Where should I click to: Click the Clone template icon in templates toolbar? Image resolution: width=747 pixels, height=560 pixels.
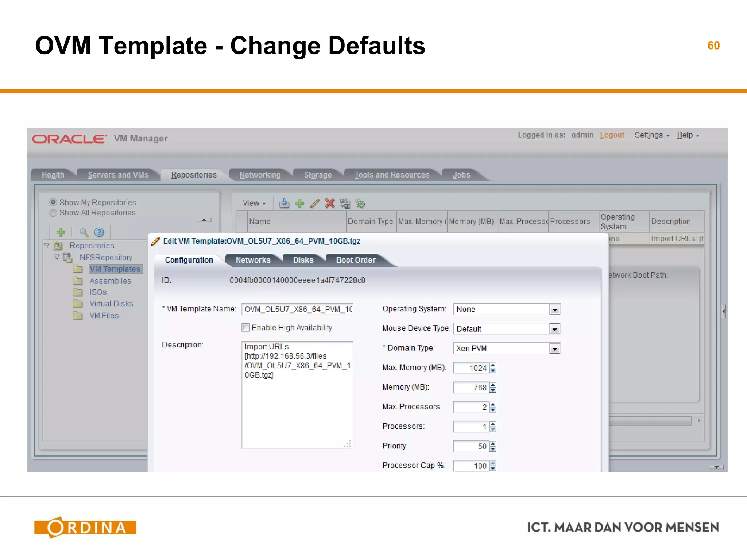[x=345, y=203]
